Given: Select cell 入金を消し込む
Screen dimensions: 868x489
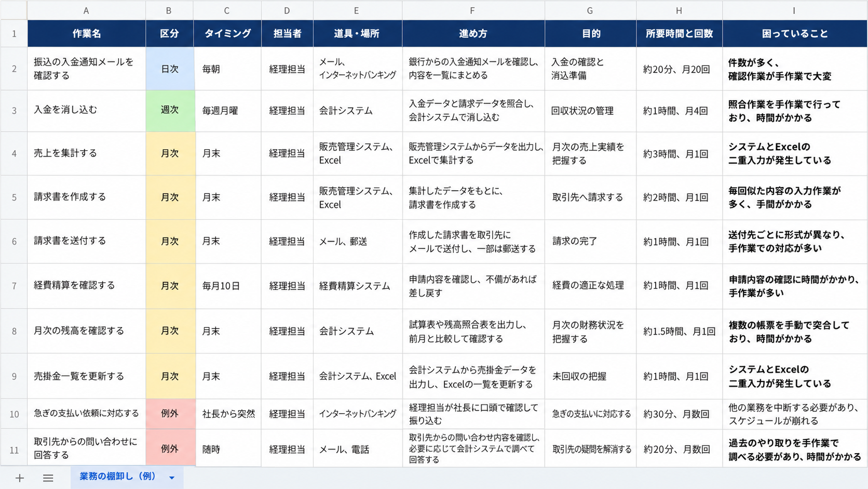Looking at the screenshot, I should [x=86, y=110].
